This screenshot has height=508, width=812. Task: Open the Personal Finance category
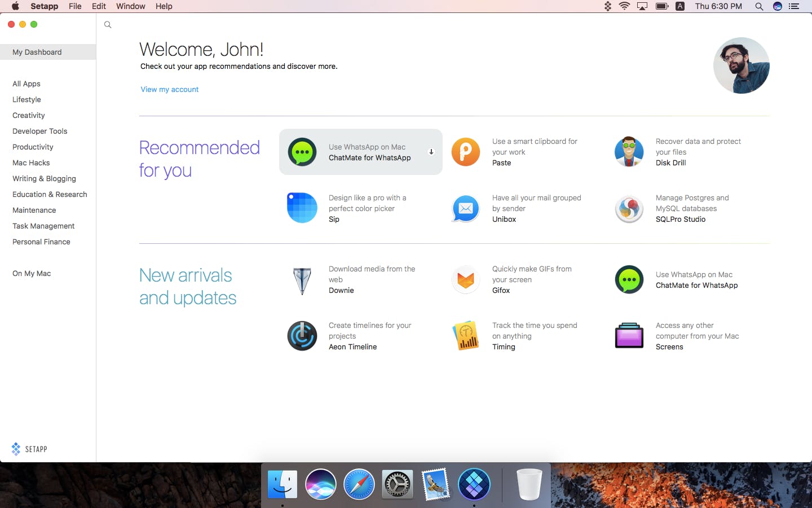click(41, 242)
